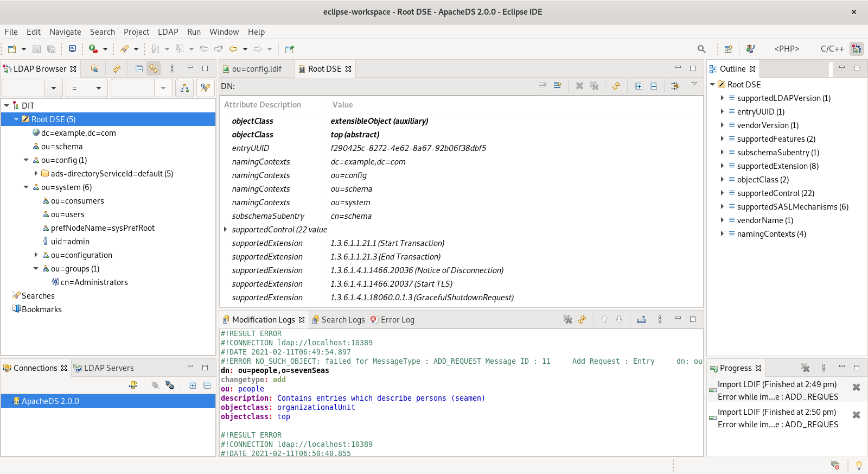Click the new connection icon in Connections panel
The width and height of the screenshot is (868, 474).
pyautogui.click(x=133, y=385)
